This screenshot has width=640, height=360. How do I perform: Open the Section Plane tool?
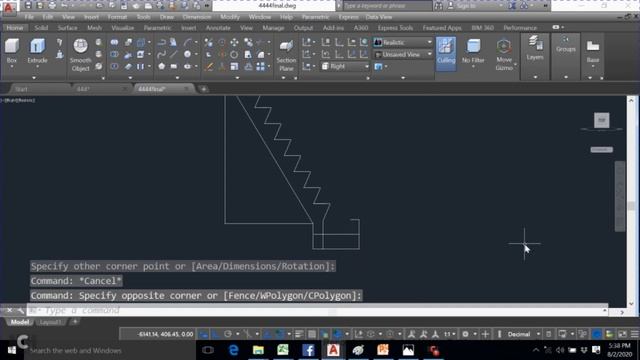point(286,55)
